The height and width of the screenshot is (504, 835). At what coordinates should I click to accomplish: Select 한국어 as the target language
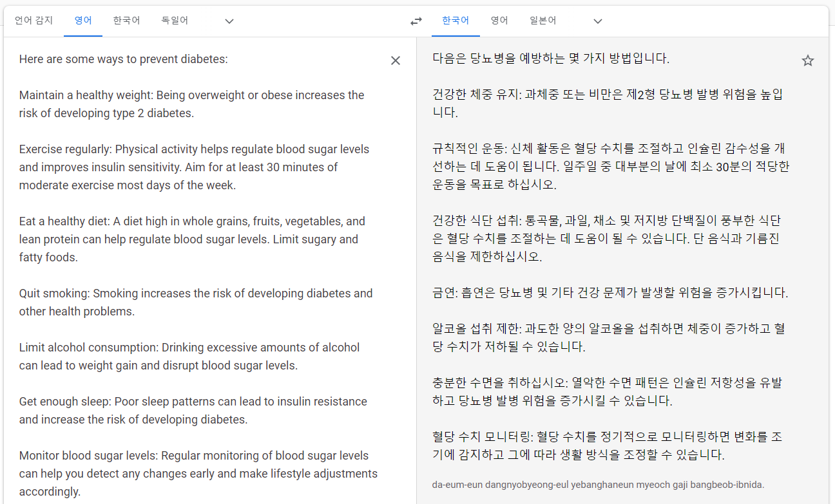(456, 21)
